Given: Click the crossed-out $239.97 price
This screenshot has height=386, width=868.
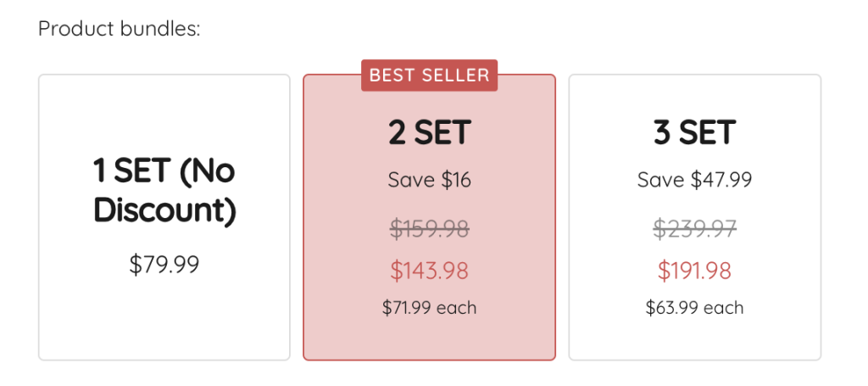Looking at the screenshot, I should [694, 228].
